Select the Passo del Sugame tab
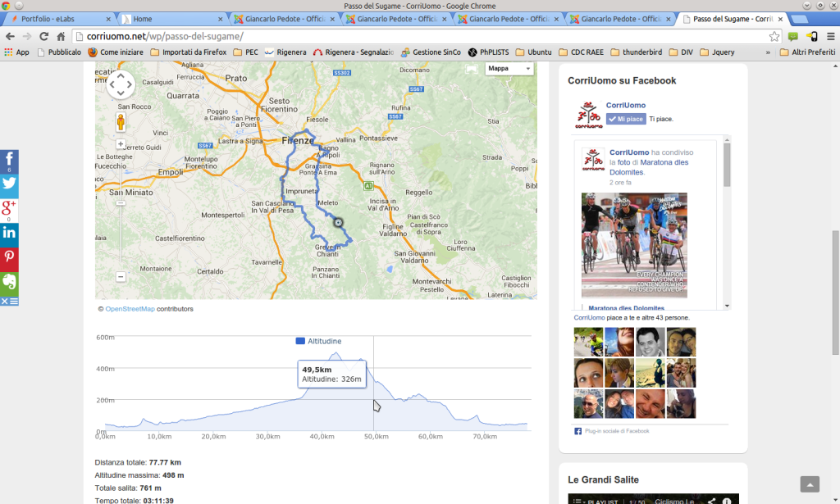The image size is (840, 504). (x=733, y=19)
